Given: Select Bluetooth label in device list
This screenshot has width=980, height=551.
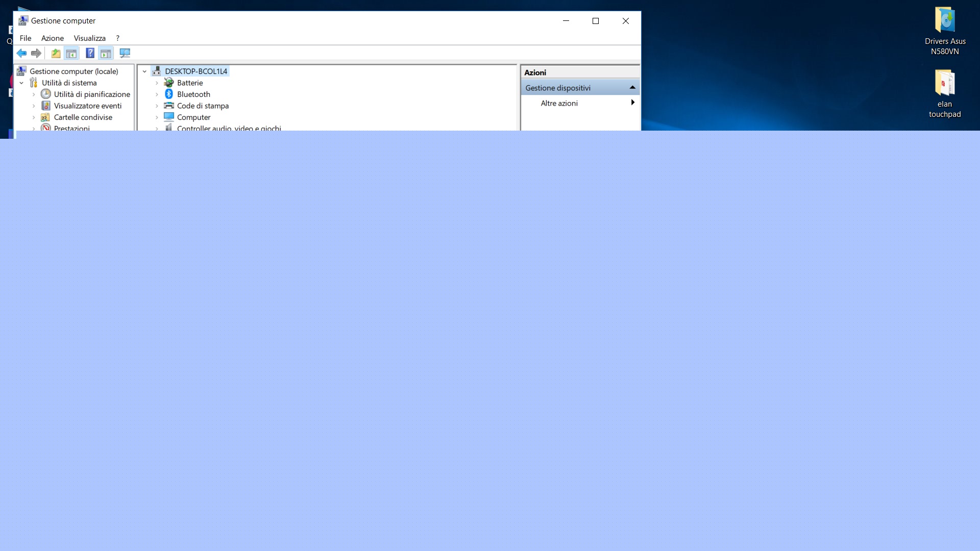Looking at the screenshot, I should [193, 94].
